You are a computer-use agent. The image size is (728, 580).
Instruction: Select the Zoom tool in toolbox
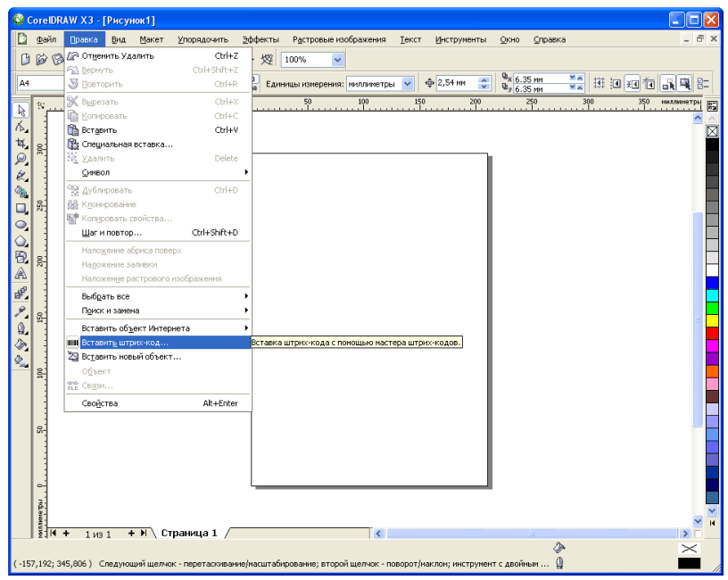(x=21, y=160)
